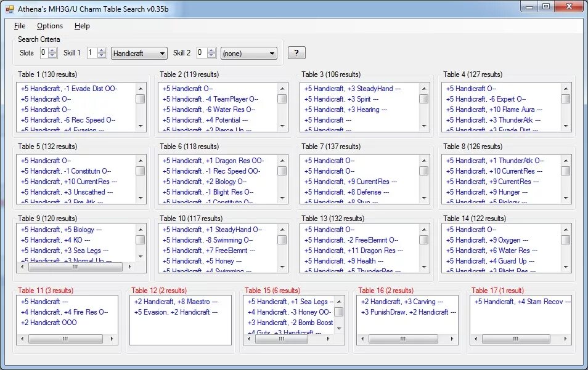The width and height of the screenshot is (588, 370).
Task: Select '+5 Handicraft, +3 Spirit ---' in Table 3
Action: [x=341, y=99]
